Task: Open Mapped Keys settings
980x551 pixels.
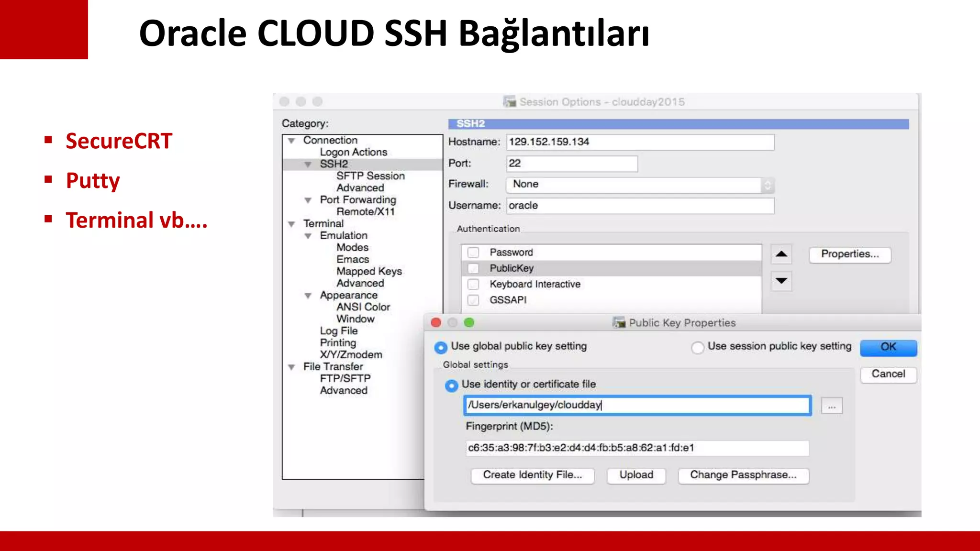Action: 369,272
